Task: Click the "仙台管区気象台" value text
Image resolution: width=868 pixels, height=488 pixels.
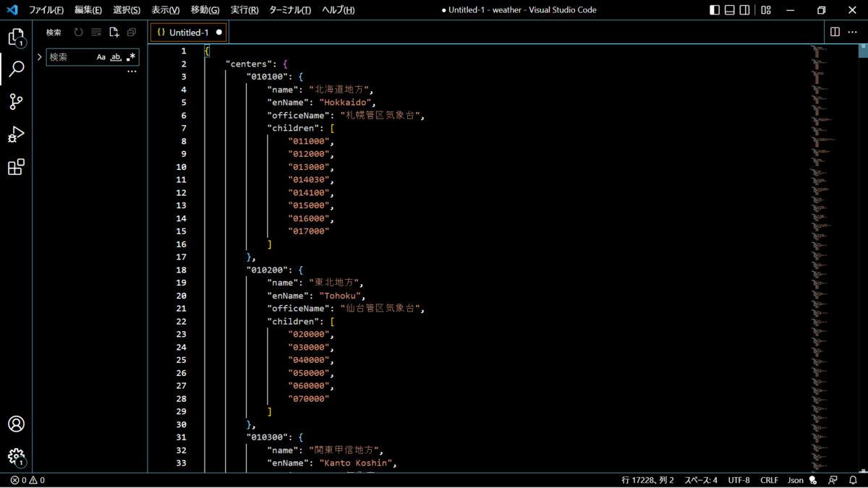Action: (x=381, y=309)
